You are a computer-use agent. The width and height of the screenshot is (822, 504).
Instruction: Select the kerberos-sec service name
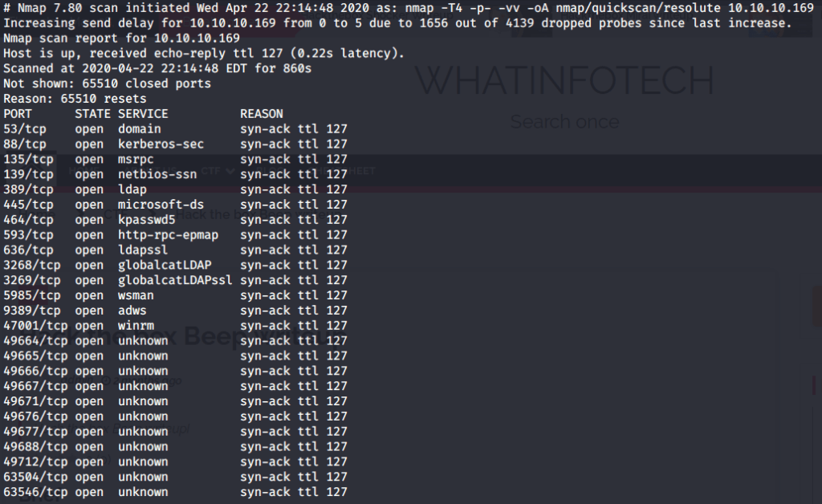(x=161, y=144)
